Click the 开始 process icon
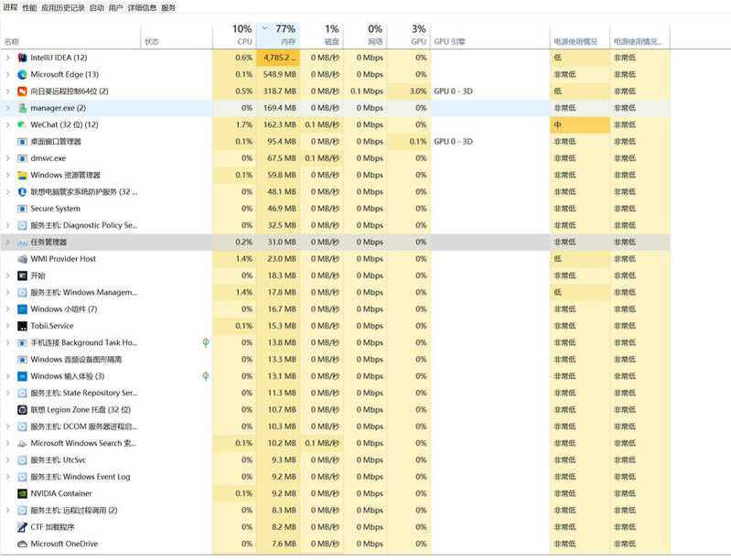The image size is (731, 560). 22,276
